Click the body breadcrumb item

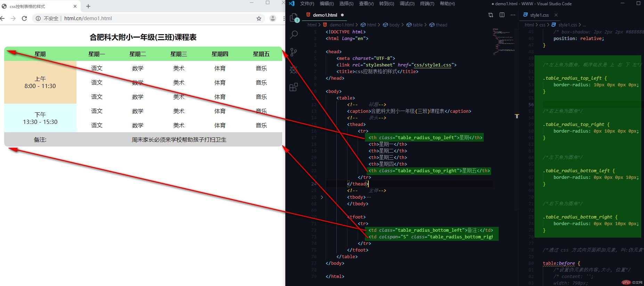(391, 25)
